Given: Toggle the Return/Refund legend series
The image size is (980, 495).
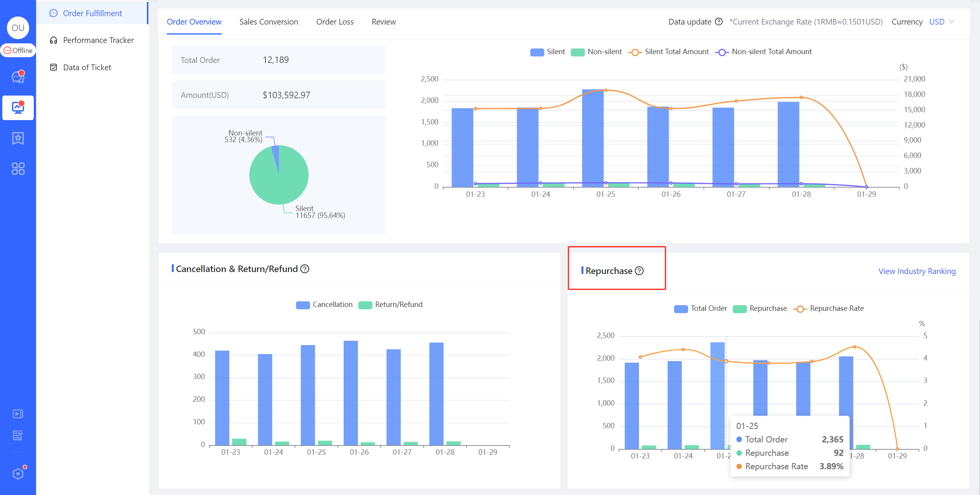Looking at the screenshot, I should click(390, 305).
